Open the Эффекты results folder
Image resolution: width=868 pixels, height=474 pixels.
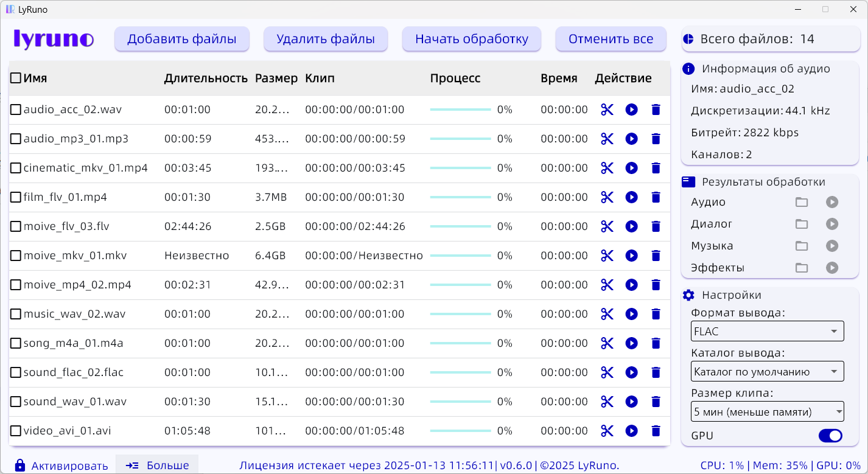coord(802,268)
